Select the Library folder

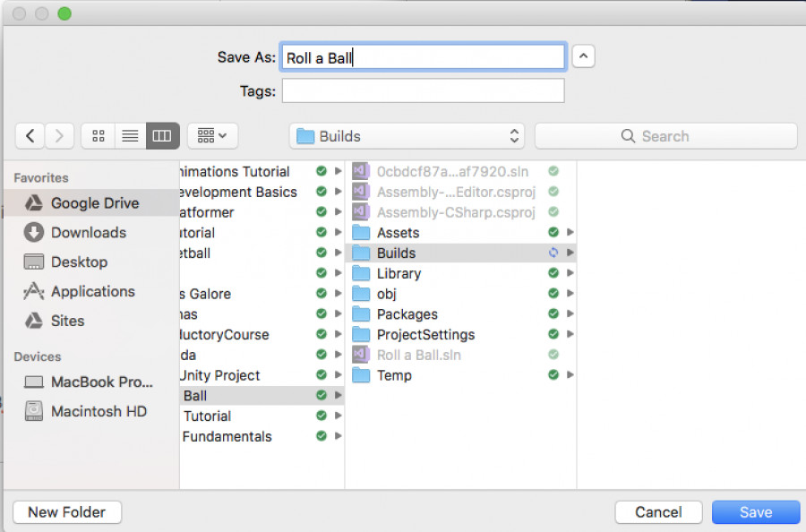[x=399, y=274]
